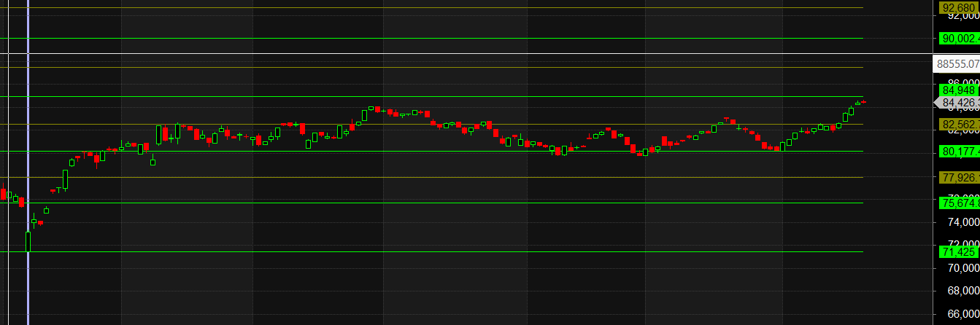Select the tall green candle at the vertical marker

pos(28,241)
